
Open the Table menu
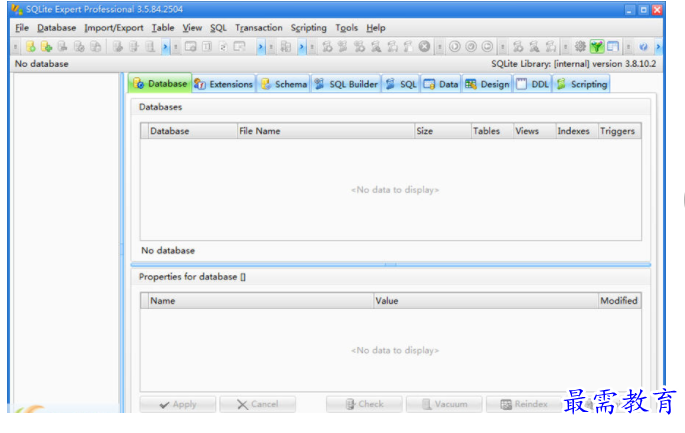[163, 28]
